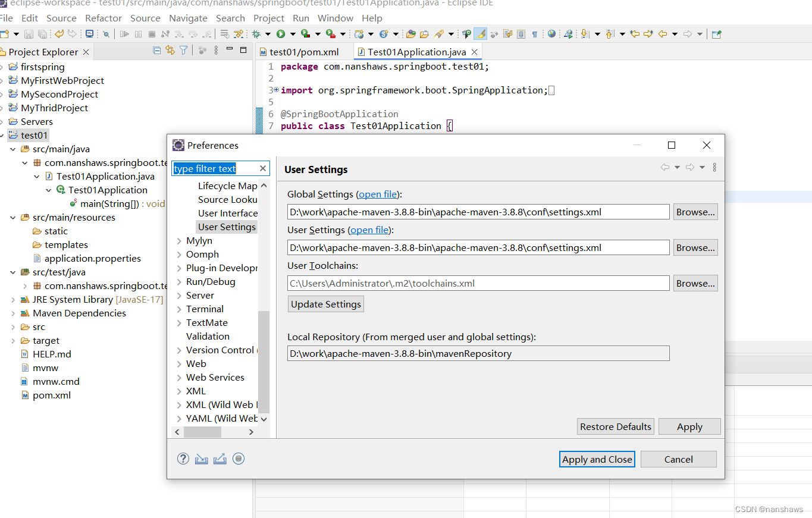Image resolution: width=812 pixels, height=518 pixels.
Task: Expand the Mylyn preferences category
Action: (180, 240)
